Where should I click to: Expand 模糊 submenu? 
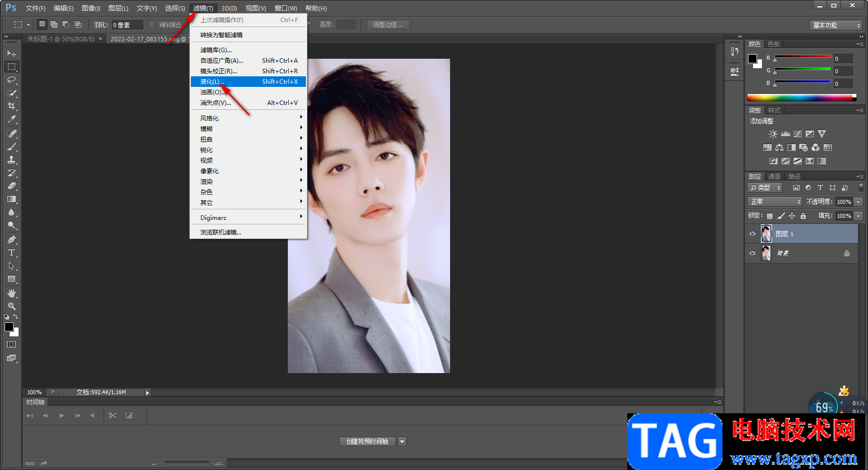click(x=248, y=129)
